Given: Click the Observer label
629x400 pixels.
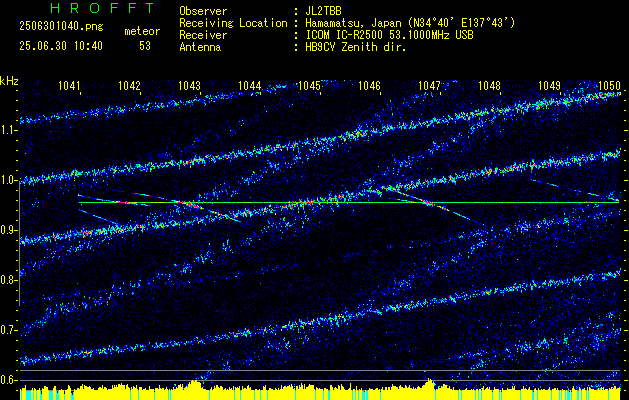Looking at the screenshot, I should point(203,11).
